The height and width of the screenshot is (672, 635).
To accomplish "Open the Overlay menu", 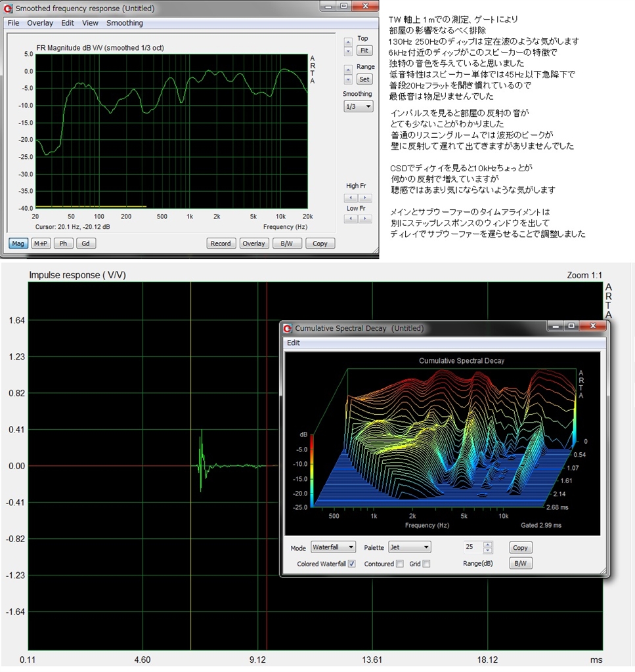I will pos(40,23).
